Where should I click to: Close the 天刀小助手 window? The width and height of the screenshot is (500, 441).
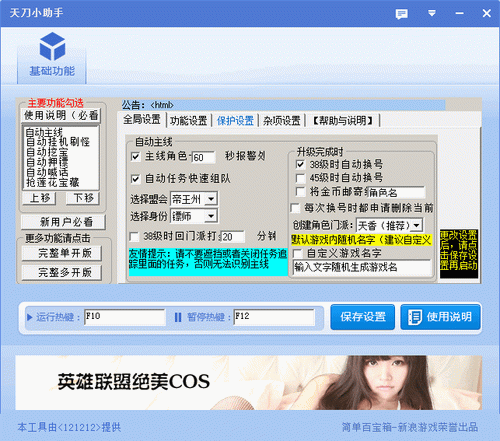tap(487, 13)
